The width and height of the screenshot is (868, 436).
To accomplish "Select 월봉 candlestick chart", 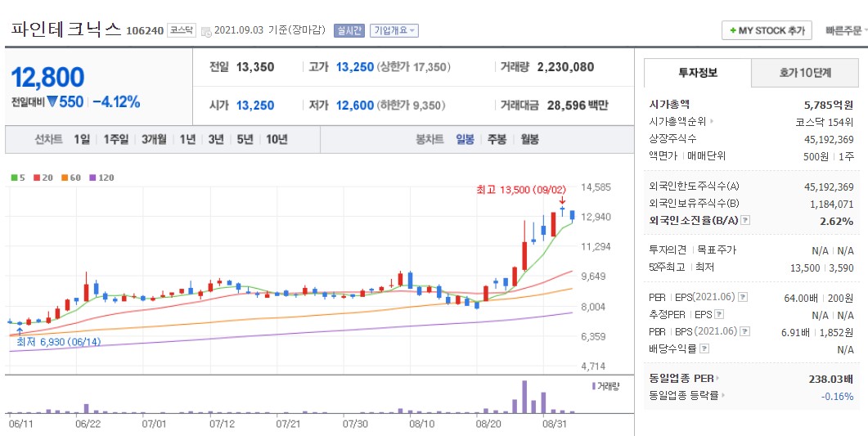I will [x=529, y=139].
